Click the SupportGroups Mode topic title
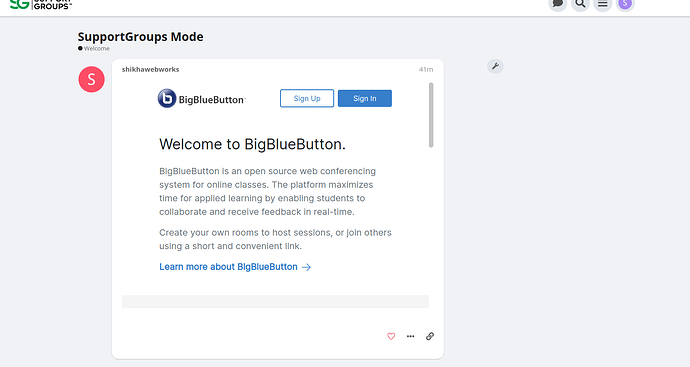This screenshot has width=690, height=367. tap(140, 37)
